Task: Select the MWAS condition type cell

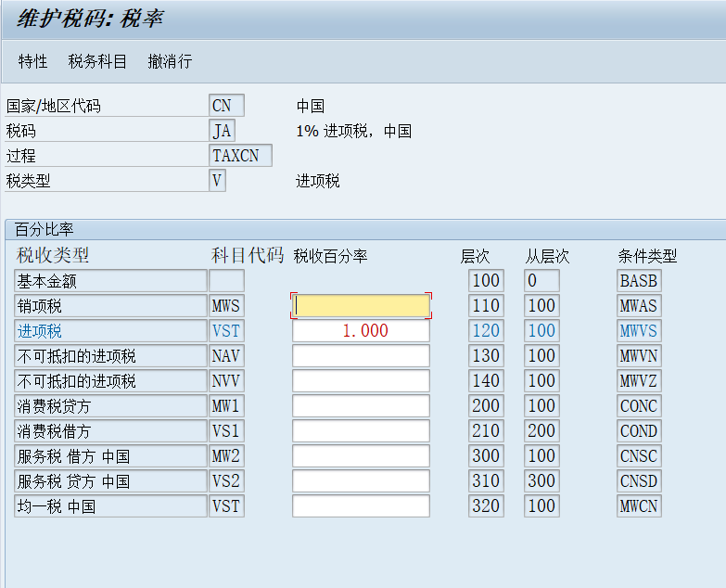Action: pos(639,305)
